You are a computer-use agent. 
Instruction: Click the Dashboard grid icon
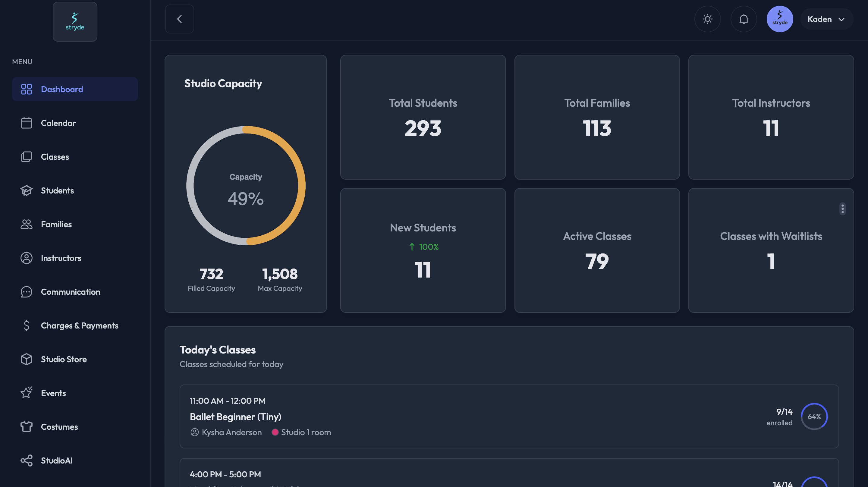(26, 89)
